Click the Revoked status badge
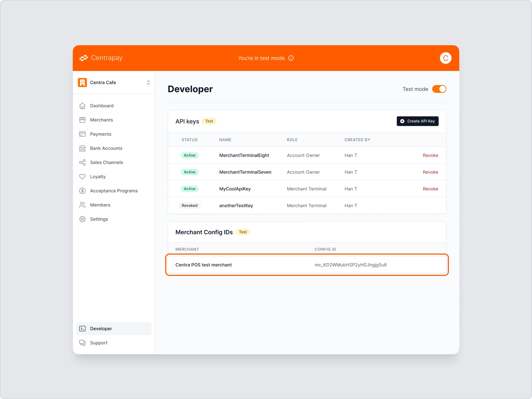The height and width of the screenshot is (399, 532). click(190, 205)
